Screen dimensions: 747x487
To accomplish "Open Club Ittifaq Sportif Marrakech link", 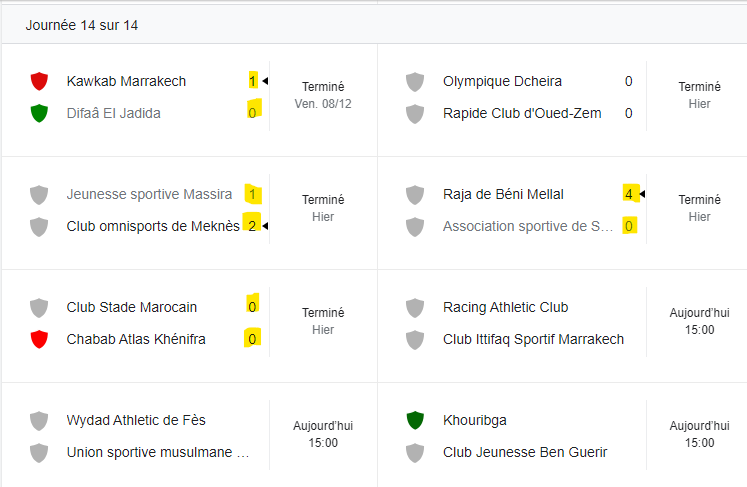I will click(533, 339).
